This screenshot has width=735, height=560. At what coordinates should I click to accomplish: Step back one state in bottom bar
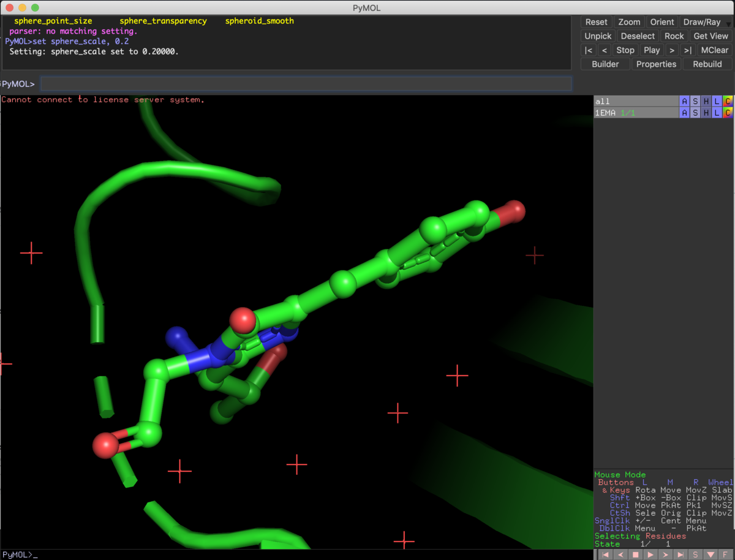click(x=621, y=554)
